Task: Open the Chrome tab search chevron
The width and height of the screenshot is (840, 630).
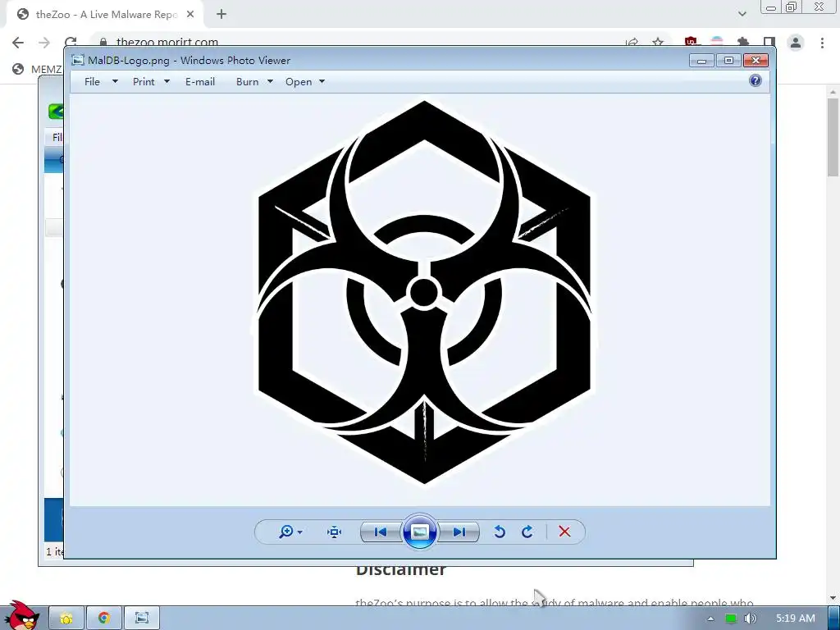Action: (742, 15)
